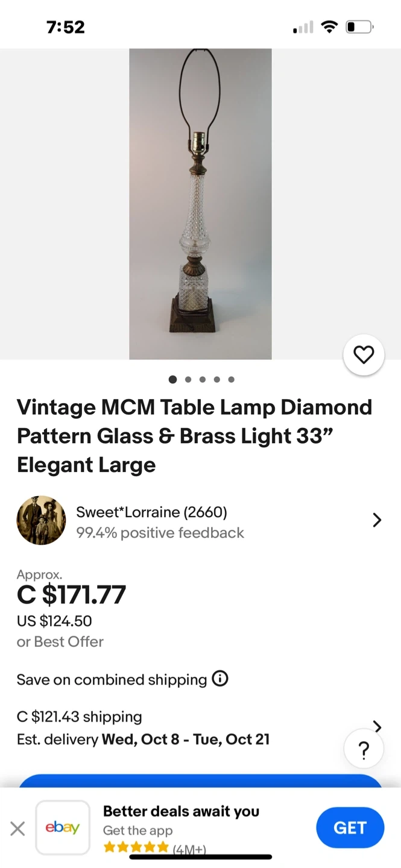Screen dimensions: 401x868
Task: Dismiss the eBay app banner
Action: [x=18, y=829]
